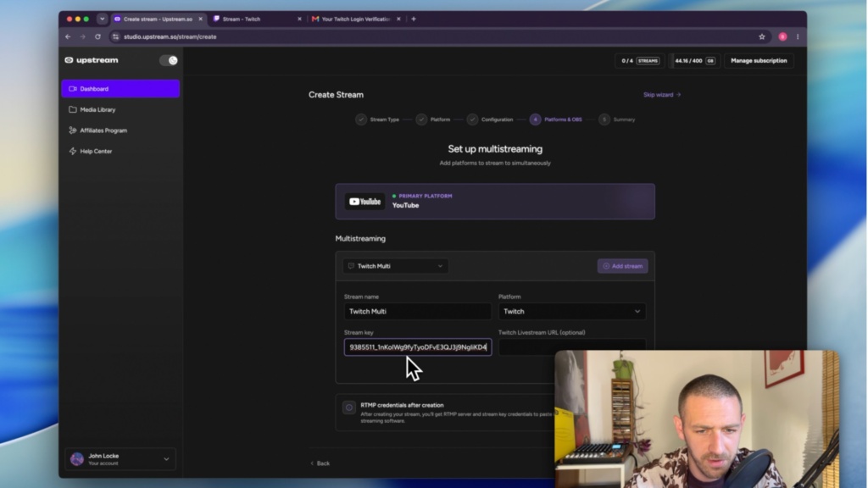Click the Back button
The width and height of the screenshot is (868, 488).
tap(320, 463)
